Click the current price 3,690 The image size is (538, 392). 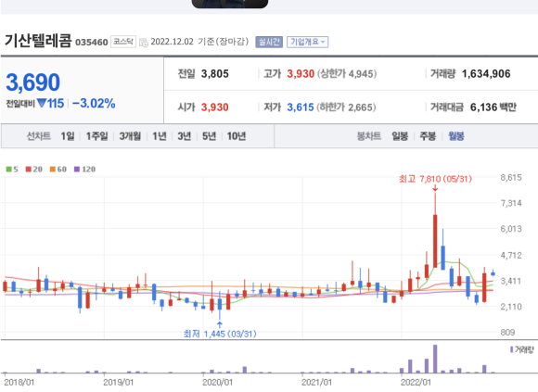[x=33, y=82]
